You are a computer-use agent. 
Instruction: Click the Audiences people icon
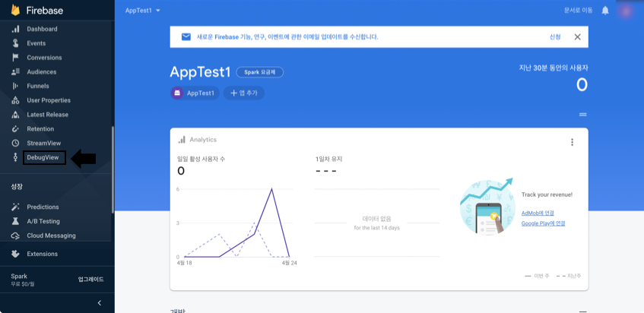15,71
